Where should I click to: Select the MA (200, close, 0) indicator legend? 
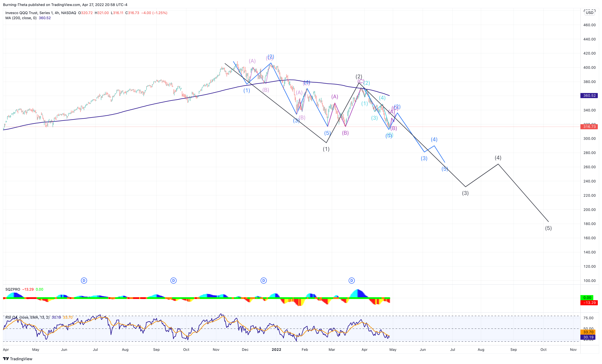pos(21,18)
